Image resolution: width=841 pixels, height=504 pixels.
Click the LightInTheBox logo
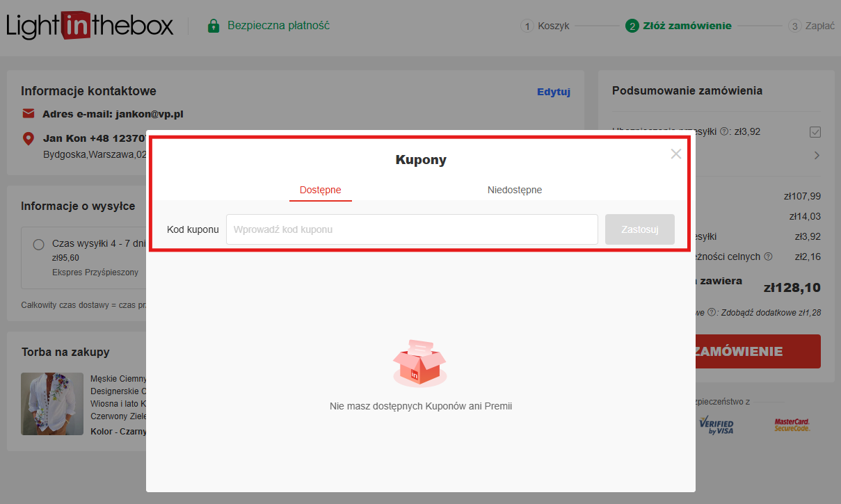(x=90, y=26)
